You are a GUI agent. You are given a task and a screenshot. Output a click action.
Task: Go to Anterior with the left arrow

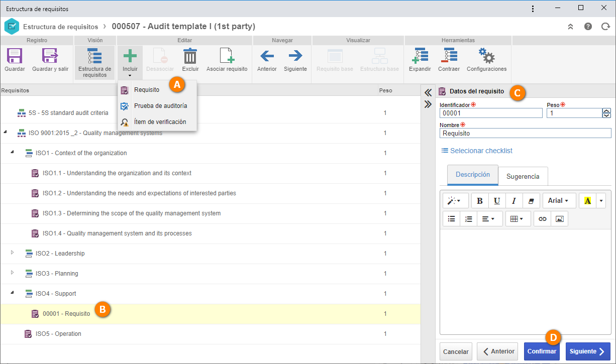click(267, 56)
